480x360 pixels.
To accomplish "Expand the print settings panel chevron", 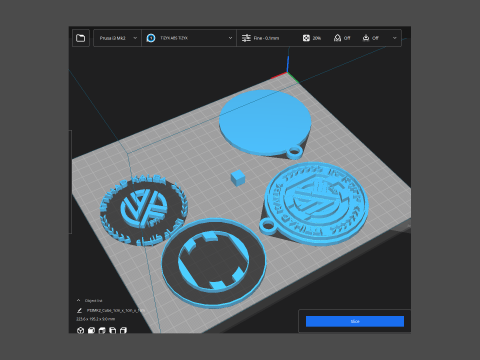I will (395, 38).
